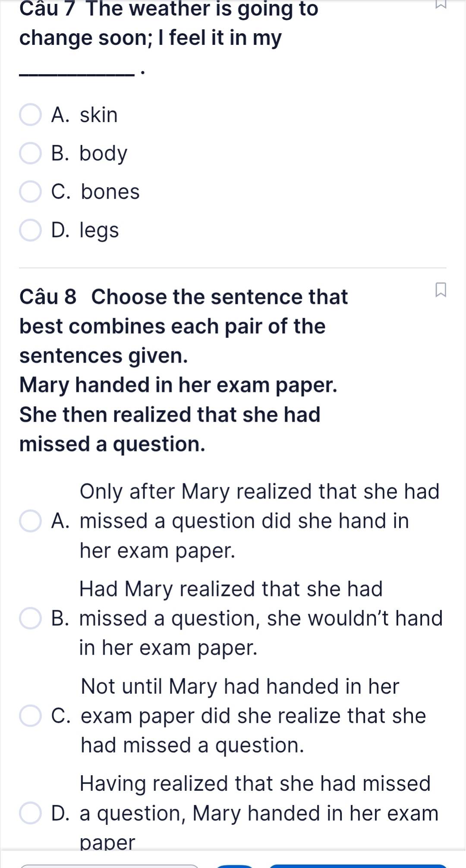This screenshot has width=466, height=868.
Task: Choose Câu 8 radio B 'Had Mary realized'
Action: pyautogui.click(x=31, y=618)
